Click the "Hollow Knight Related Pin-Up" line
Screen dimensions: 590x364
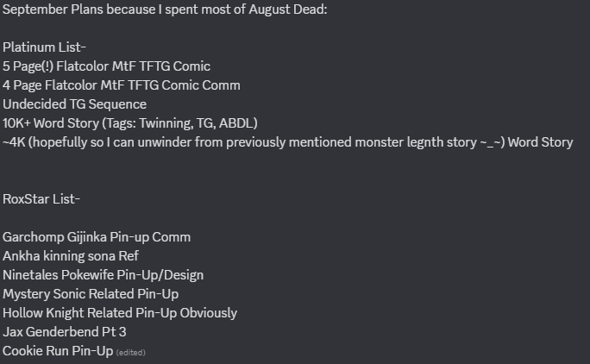120,313
